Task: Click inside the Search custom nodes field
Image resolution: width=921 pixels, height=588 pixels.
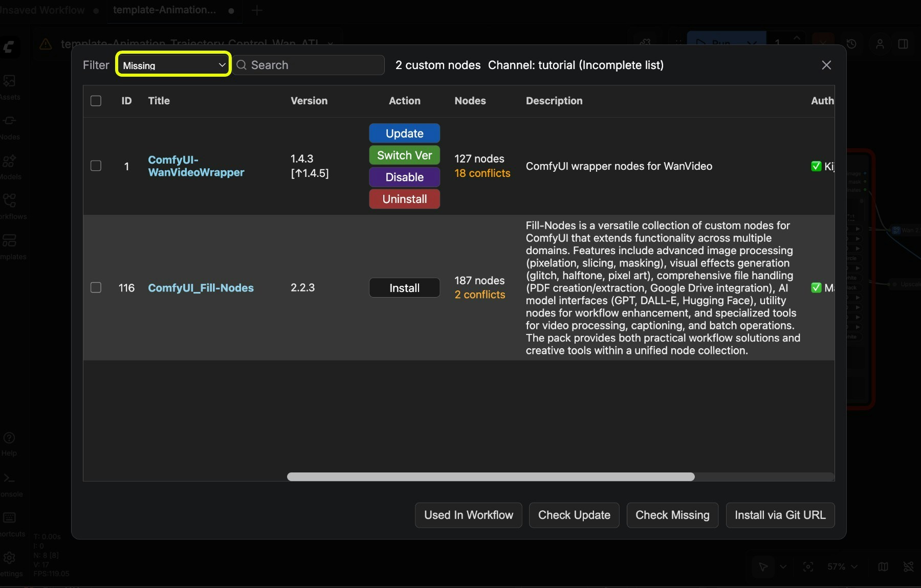Action: click(x=309, y=65)
